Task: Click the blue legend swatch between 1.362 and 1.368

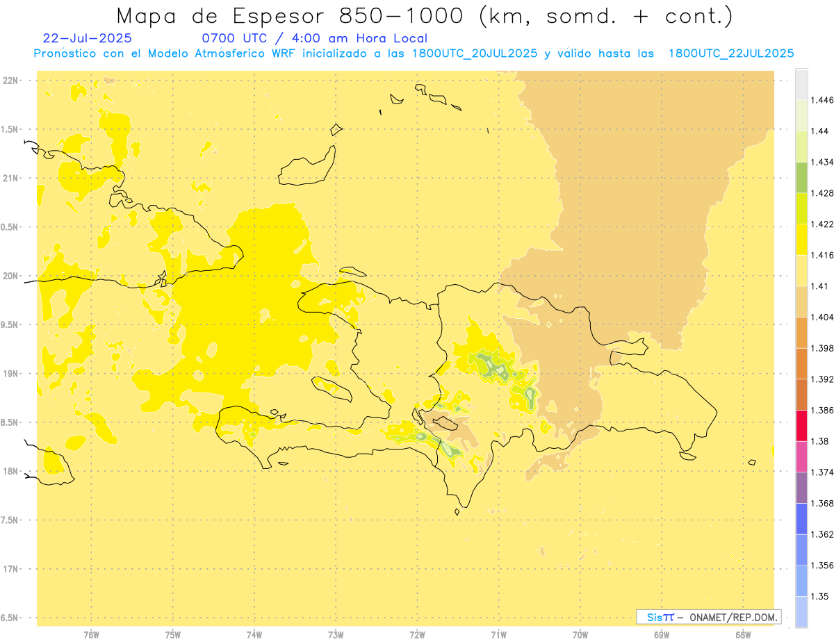Action: click(x=801, y=518)
